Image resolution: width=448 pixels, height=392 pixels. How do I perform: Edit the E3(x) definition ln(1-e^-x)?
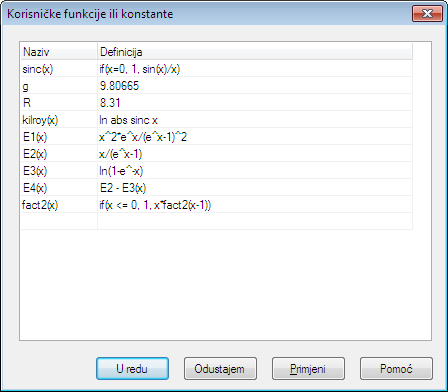[x=255, y=171]
